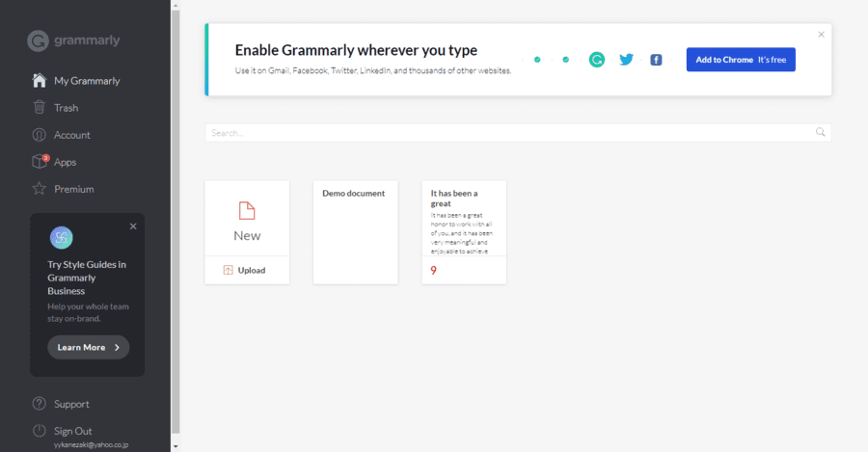This screenshot has width=868, height=452.
Task: Open Premium menu item
Action: 73,189
